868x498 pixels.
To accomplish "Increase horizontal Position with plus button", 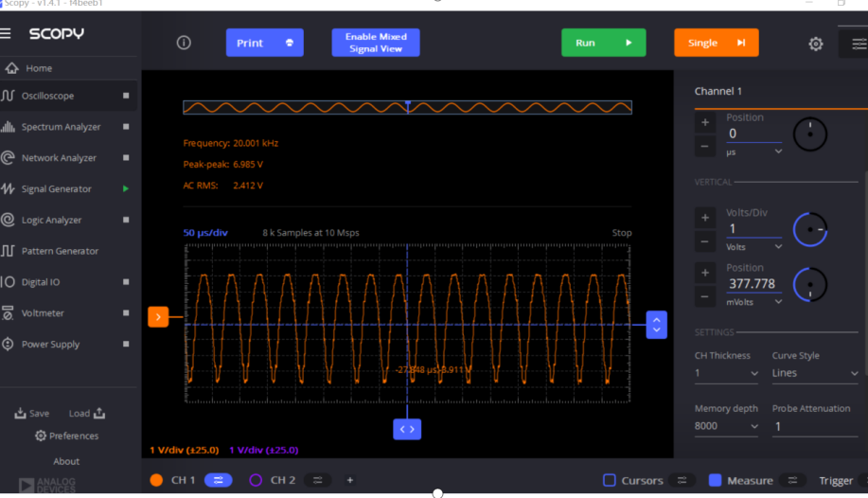I will [x=704, y=122].
